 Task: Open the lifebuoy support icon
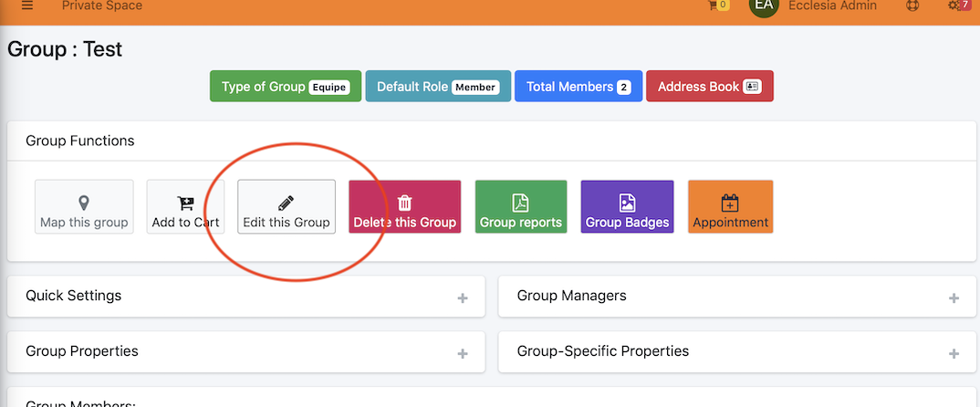tap(912, 5)
